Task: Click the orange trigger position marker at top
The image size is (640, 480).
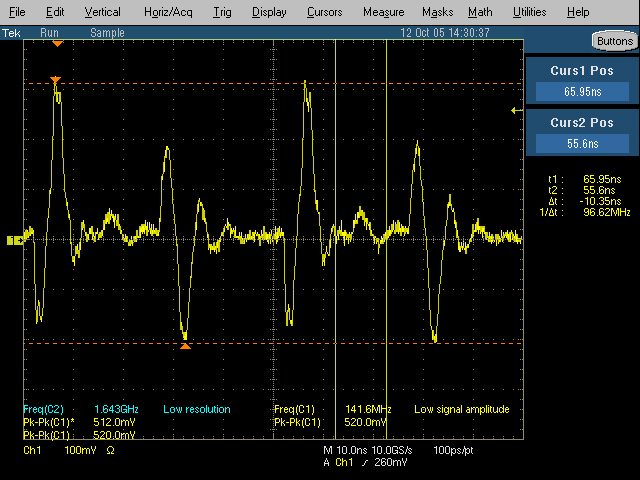Action: pos(58,44)
